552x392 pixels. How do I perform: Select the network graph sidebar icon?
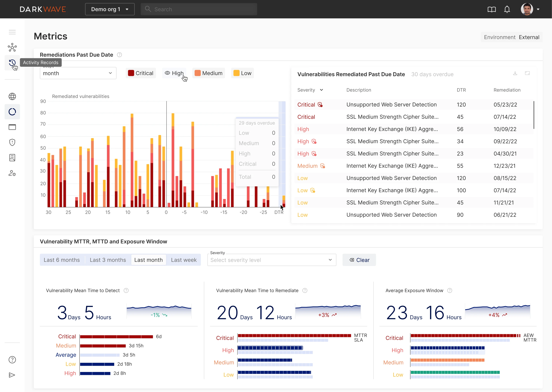(12, 47)
